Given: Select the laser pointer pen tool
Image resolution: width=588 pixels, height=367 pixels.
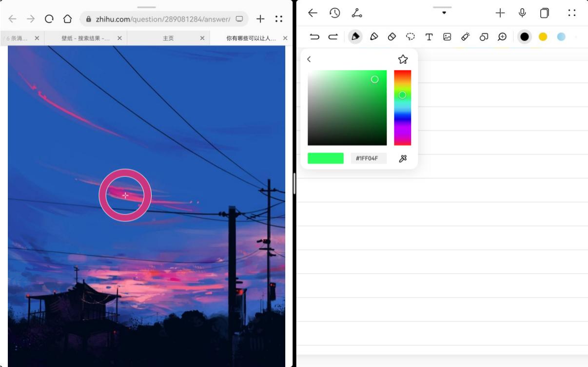Looking at the screenshot, I should coord(465,37).
